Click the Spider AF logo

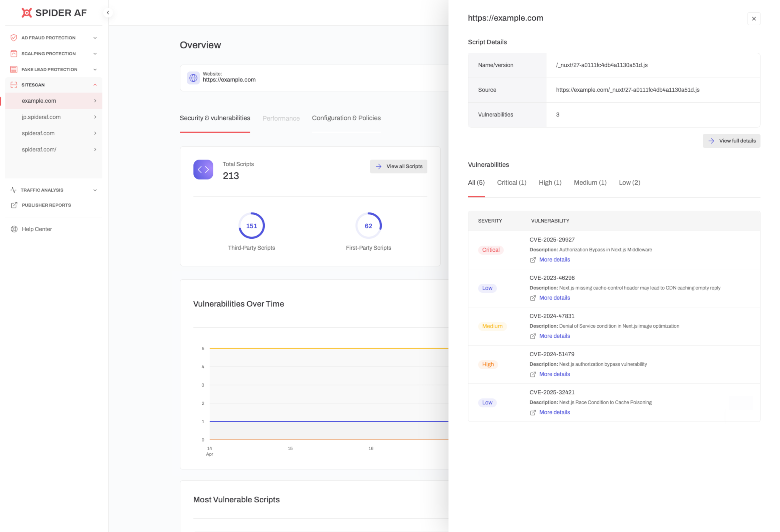pyautogui.click(x=54, y=13)
